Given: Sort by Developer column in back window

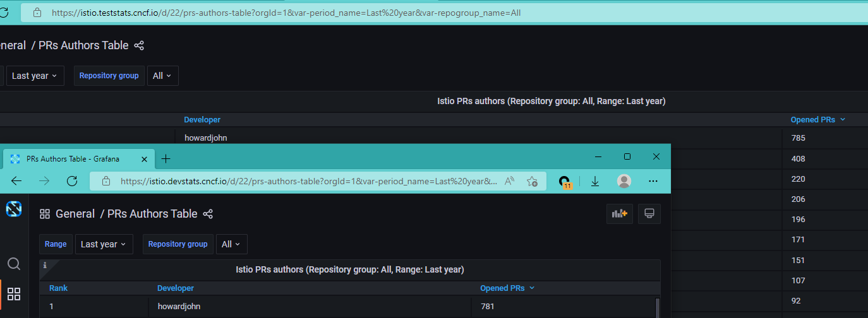Looking at the screenshot, I should tap(202, 120).
